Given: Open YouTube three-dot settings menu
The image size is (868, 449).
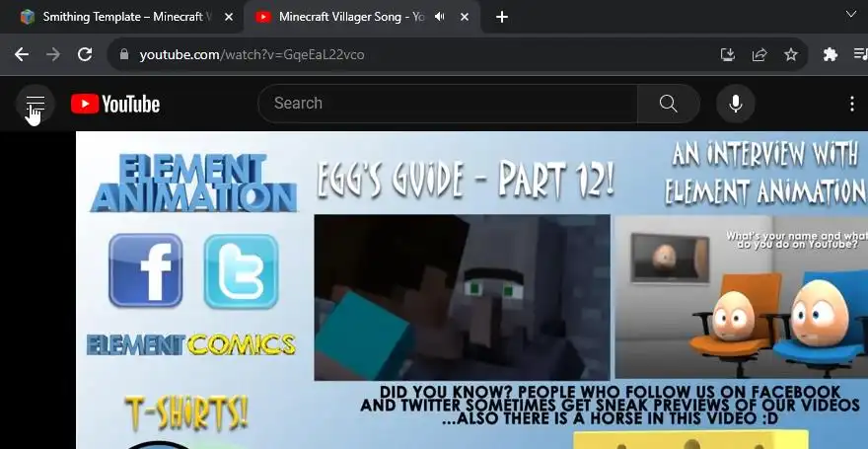Looking at the screenshot, I should (x=852, y=104).
